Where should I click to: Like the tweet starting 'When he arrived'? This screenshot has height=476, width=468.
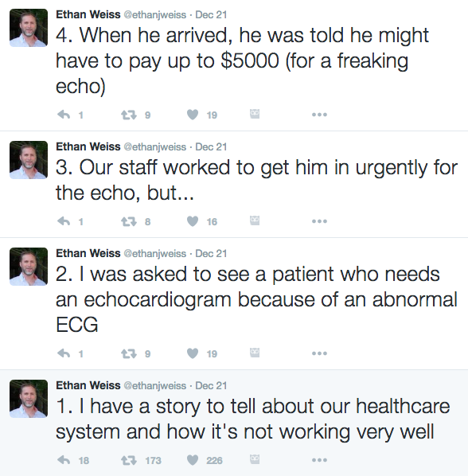point(193,115)
